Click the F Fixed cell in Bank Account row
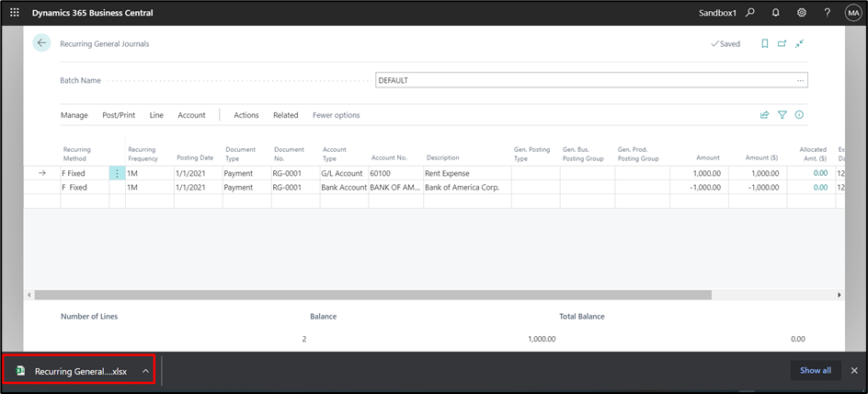This screenshot has height=394, width=868. [x=85, y=187]
